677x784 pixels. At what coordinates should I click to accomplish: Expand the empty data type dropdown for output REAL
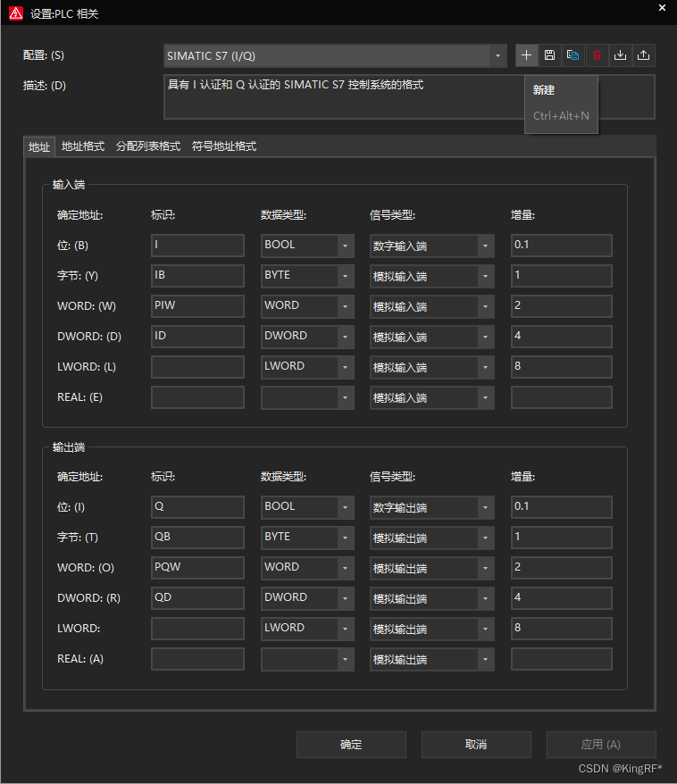pos(346,660)
